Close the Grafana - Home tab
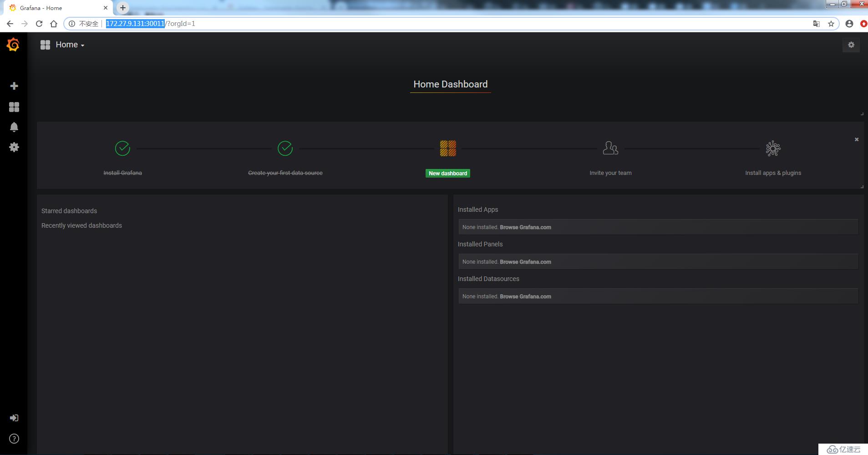The width and height of the screenshot is (868, 455). point(106,8)
